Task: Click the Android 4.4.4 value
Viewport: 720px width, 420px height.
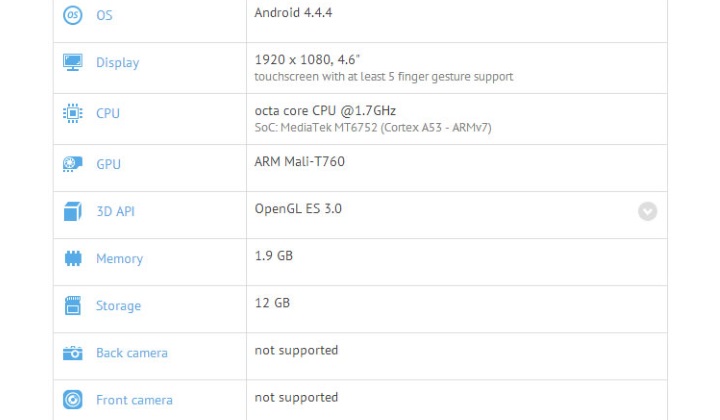Action: (x=293, y=13)
